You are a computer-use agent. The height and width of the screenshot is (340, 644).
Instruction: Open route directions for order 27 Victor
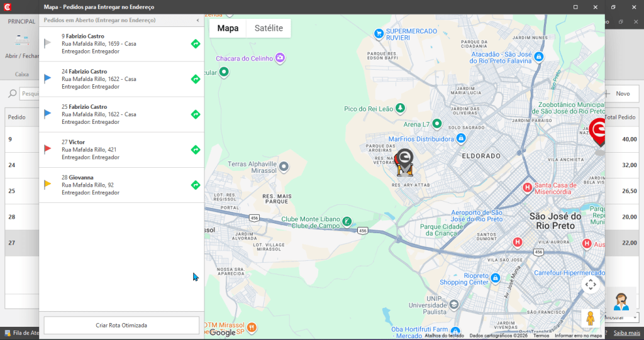[196, 150]
